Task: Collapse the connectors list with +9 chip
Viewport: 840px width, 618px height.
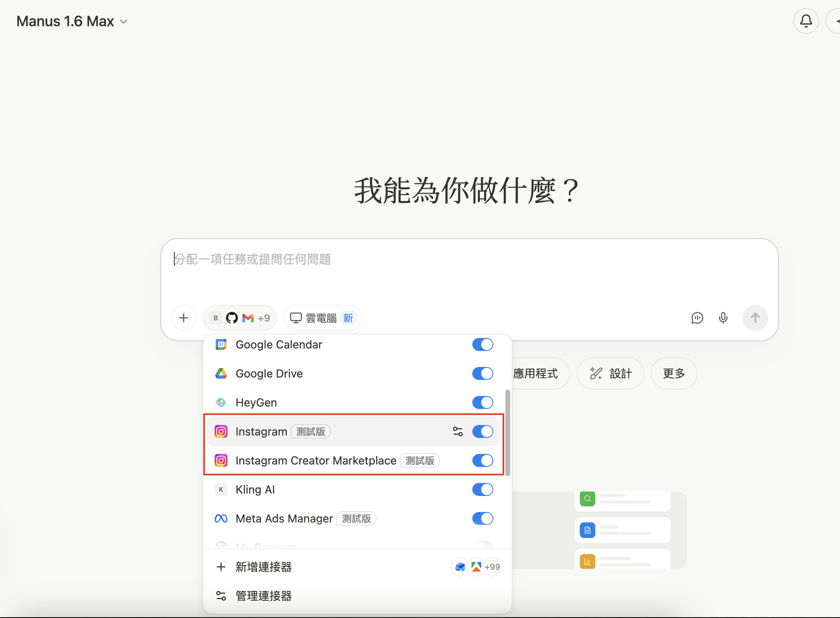Action: [x=240, y=318]
